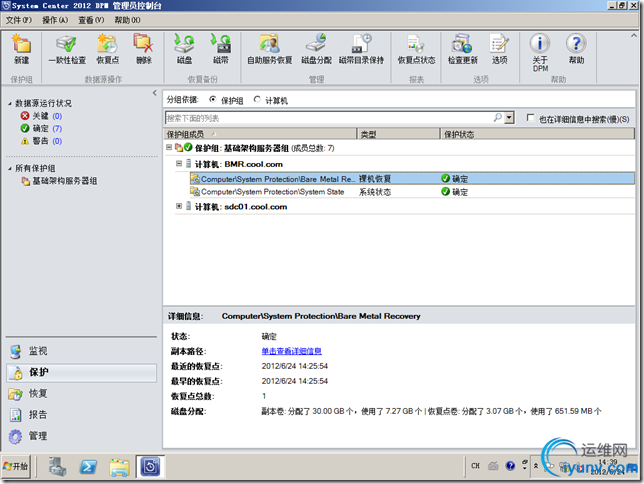
Task: Enable 也在详细信息中搜索 checkbox
Action: click(x=530, y=118)
